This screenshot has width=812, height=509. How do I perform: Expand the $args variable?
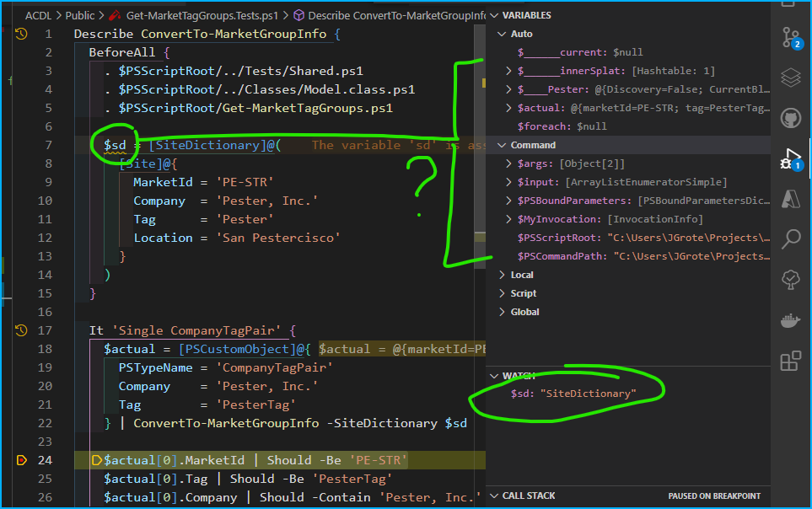click(508, 163)
